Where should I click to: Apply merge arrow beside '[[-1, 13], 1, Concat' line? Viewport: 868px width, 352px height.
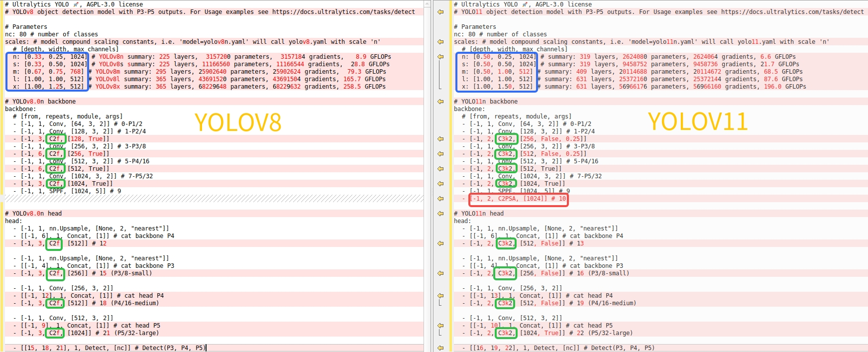(x=440, y=296)
